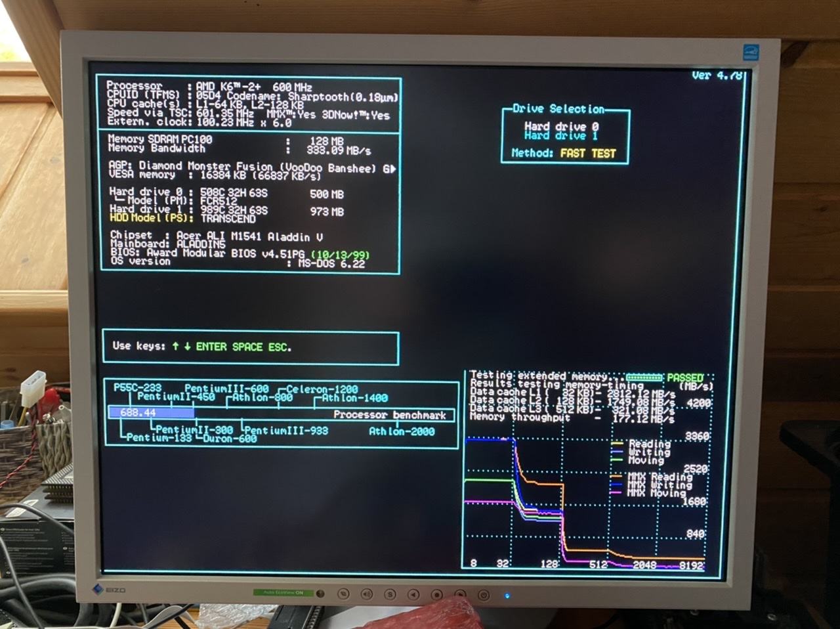Click the round enter button on the monitor
The image size is (840, 629).
click(436, 595)
